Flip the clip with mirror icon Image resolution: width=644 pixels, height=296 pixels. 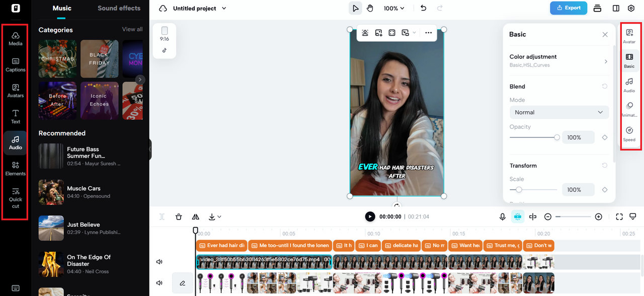pyautogui.click(x=196, y=216)
